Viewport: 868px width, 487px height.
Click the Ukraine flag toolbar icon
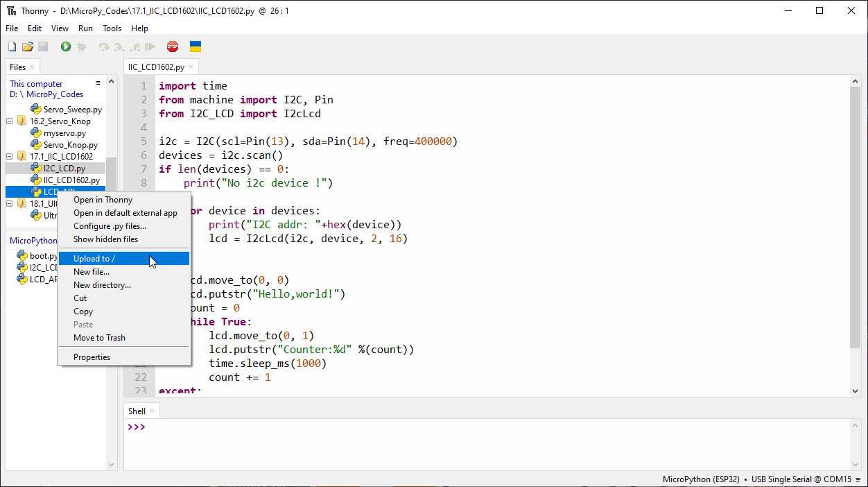click(196, 46)
